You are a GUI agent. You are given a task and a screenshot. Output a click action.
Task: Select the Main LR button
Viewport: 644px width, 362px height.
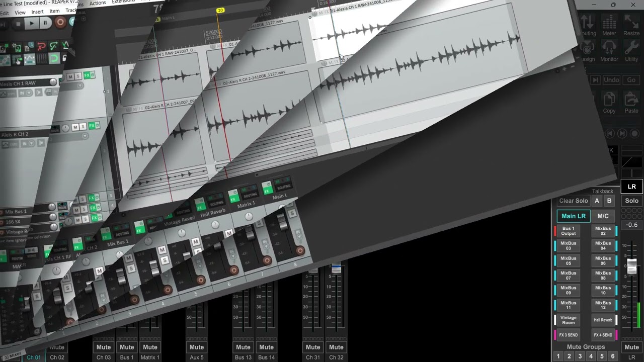coord(574,216)
